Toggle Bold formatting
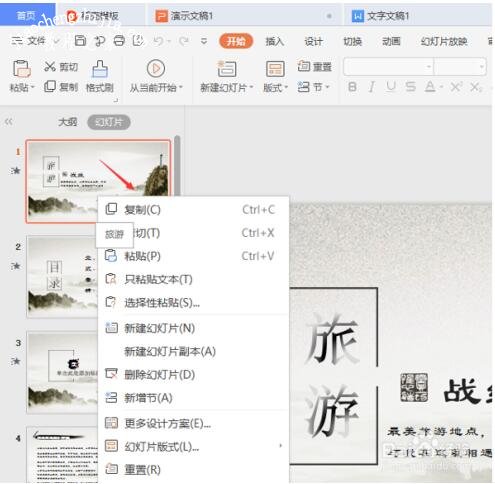Image resolution: width=495 pixels, height=484 pixels. (x=352, y=87)
